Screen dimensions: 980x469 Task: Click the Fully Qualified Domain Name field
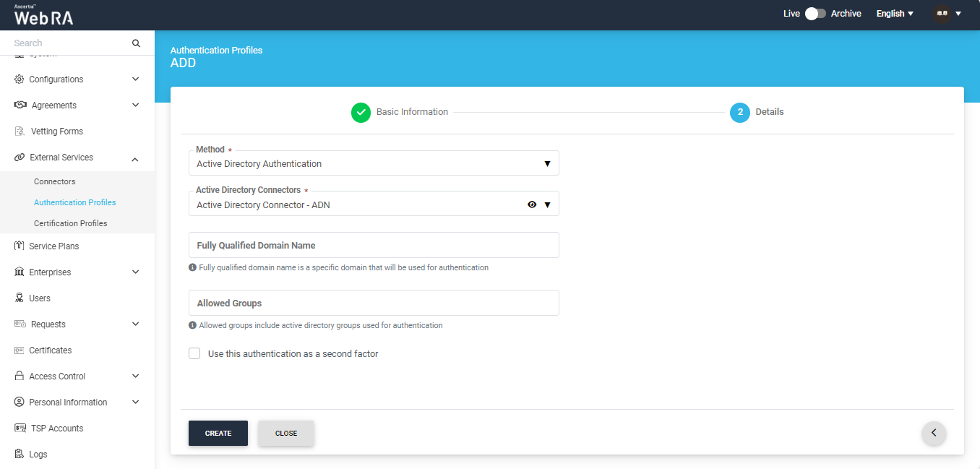373,246
